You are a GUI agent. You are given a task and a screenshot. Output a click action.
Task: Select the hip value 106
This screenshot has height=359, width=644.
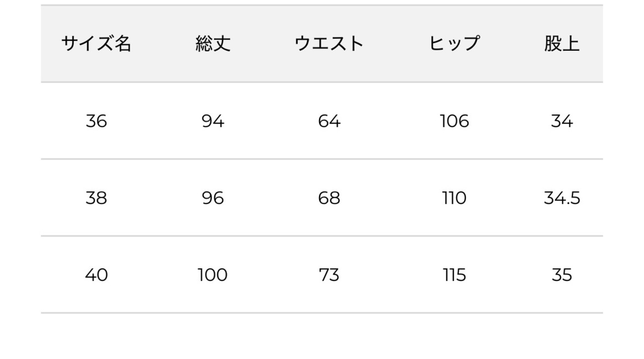point(454,121)
